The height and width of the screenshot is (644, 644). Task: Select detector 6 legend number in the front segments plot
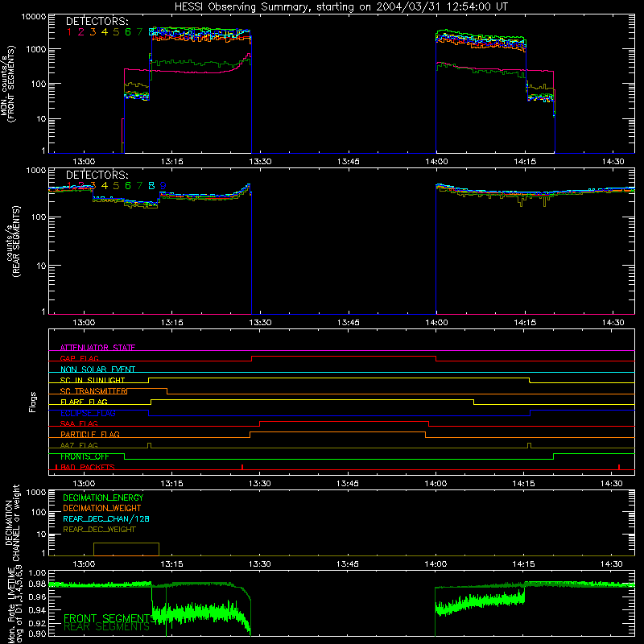pos(128,32)
